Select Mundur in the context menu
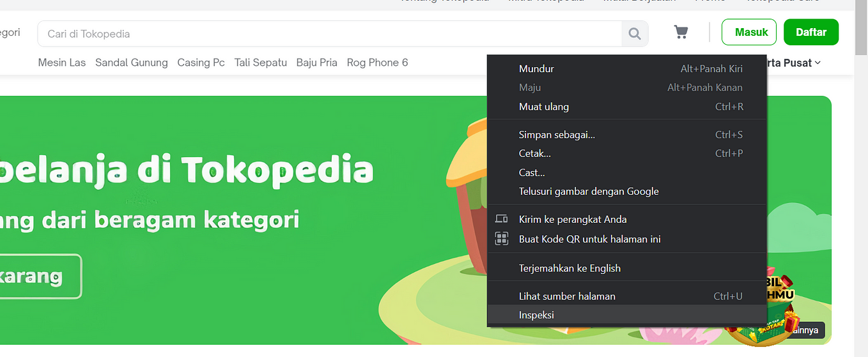 point(626,68)
